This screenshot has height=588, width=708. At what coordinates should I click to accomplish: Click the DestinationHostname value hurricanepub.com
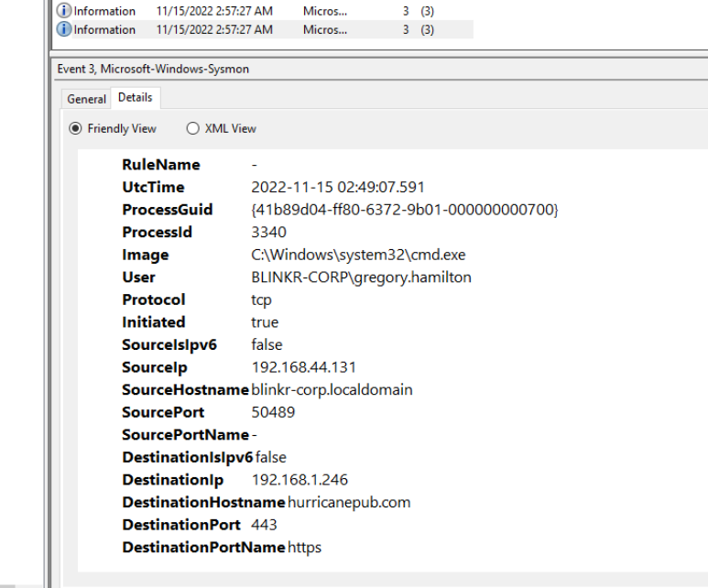pyautogui.click(x=349, y=502)
